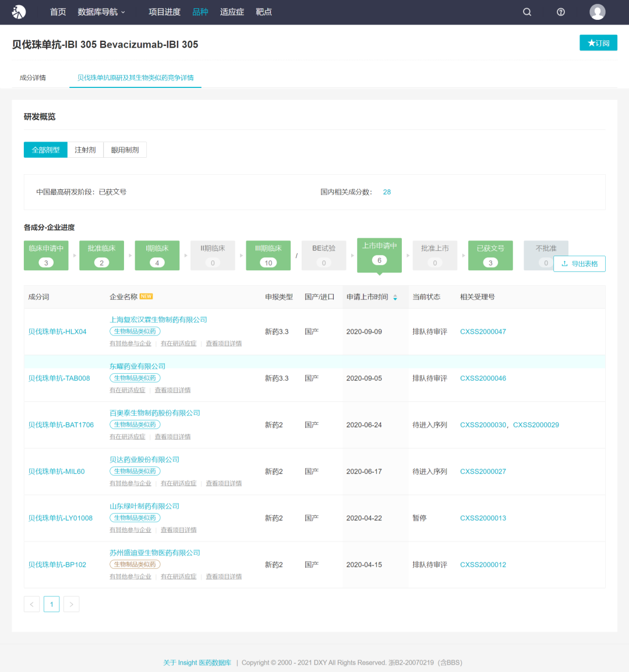Open 百奥泰生物制药股份有限公司 company link
Viewport: 629px width, 672px height.
pyautogui.click(x=155, y=413)
